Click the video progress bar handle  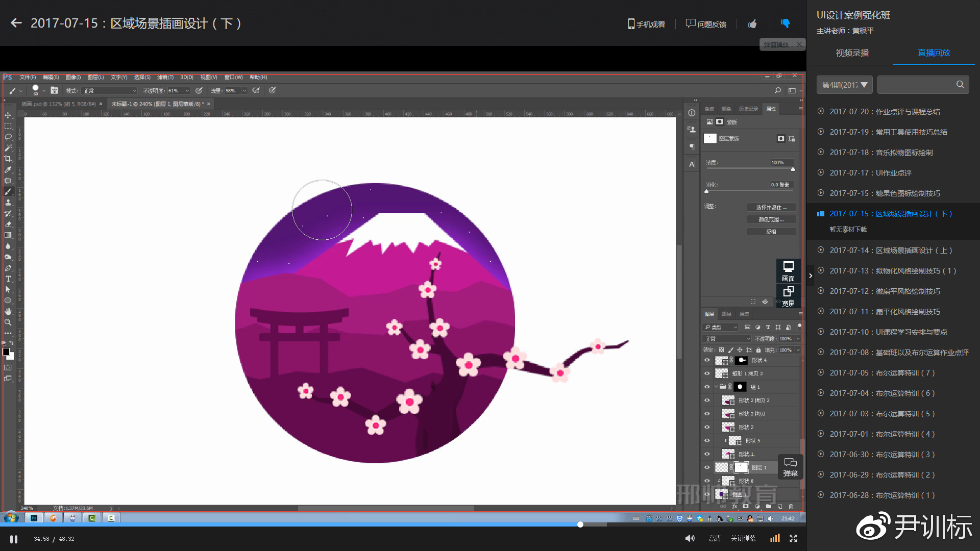pos(580,524)
